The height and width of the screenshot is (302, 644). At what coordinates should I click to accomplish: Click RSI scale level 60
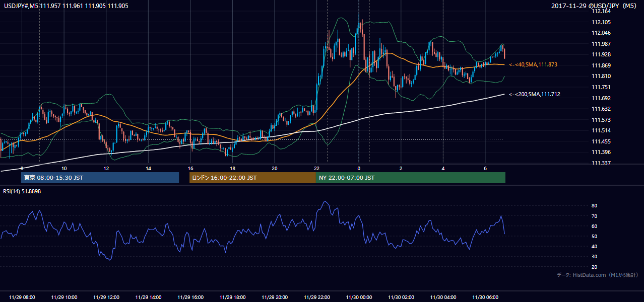594,226
